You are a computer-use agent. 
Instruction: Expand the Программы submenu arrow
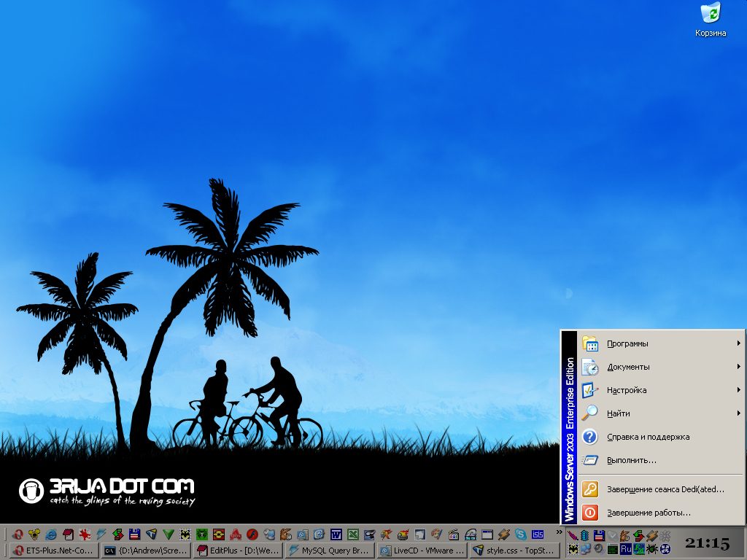(x=738, y=343)
